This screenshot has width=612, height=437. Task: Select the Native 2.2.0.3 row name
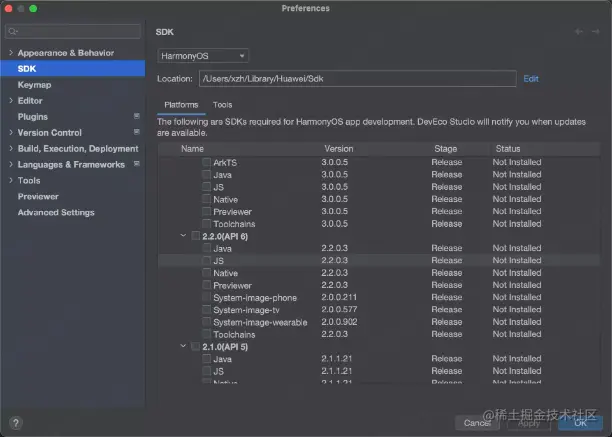[226, 273]
